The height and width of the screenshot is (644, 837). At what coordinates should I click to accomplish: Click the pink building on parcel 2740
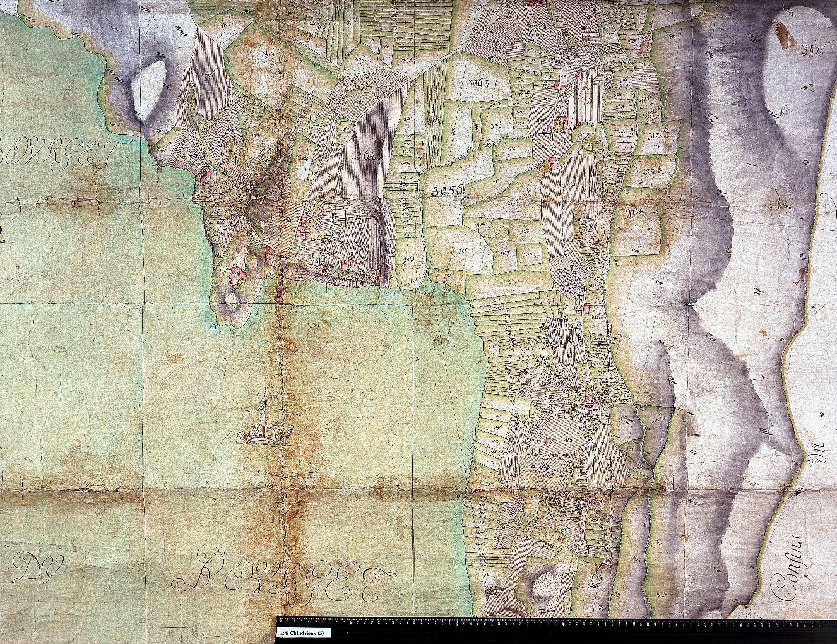point(237,275)
